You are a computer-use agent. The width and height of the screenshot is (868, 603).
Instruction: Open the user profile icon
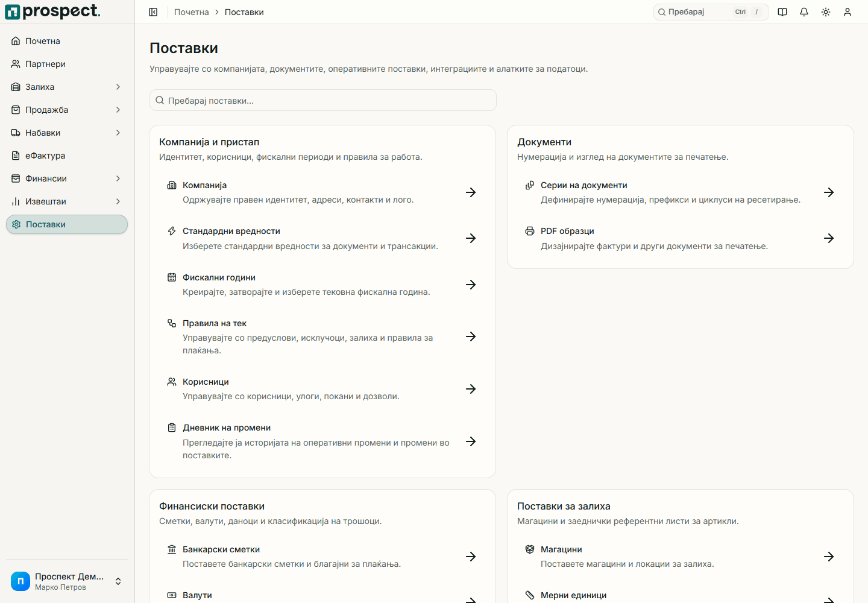[x=848, y=12]
